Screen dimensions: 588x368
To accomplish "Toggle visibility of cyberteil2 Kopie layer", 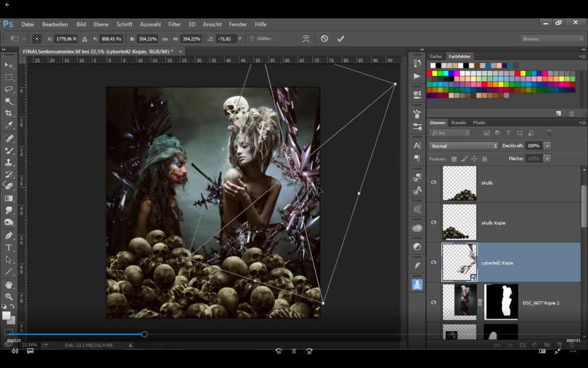I will pyautogui.click(x=434, y=262).
